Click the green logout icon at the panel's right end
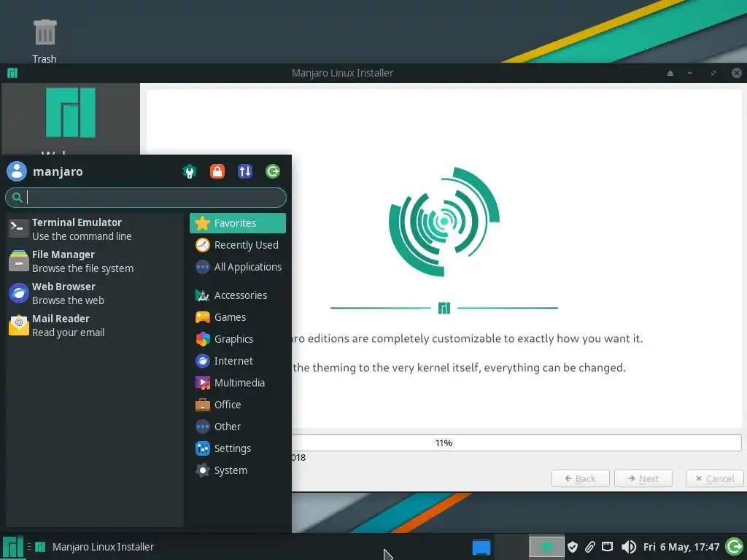The image size is (747, 560). point(735,547)
